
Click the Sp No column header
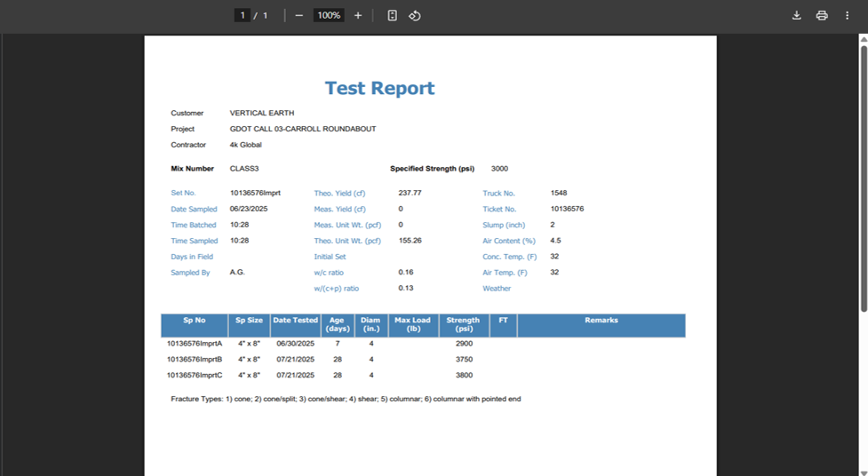pyautogui.click(x=194, y=321)
